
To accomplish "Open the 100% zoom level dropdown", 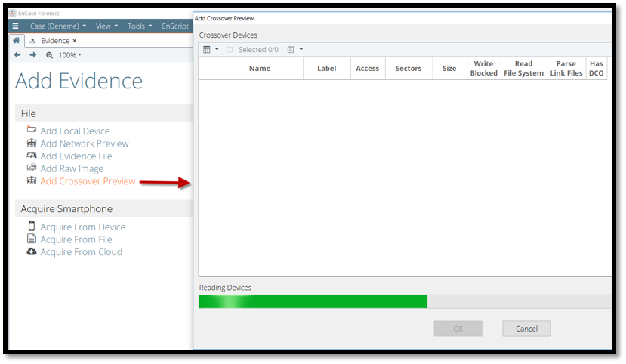I will (x=70, y=55).
